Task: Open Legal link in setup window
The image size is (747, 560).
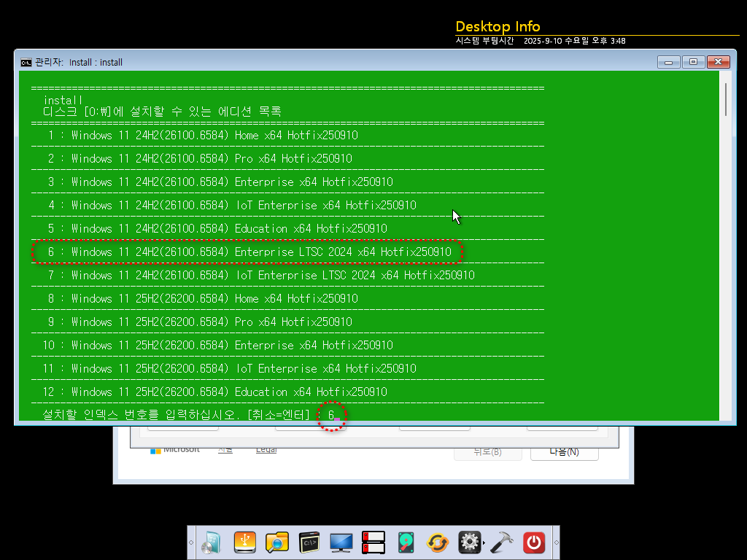Action: click(x=266, y=449)
